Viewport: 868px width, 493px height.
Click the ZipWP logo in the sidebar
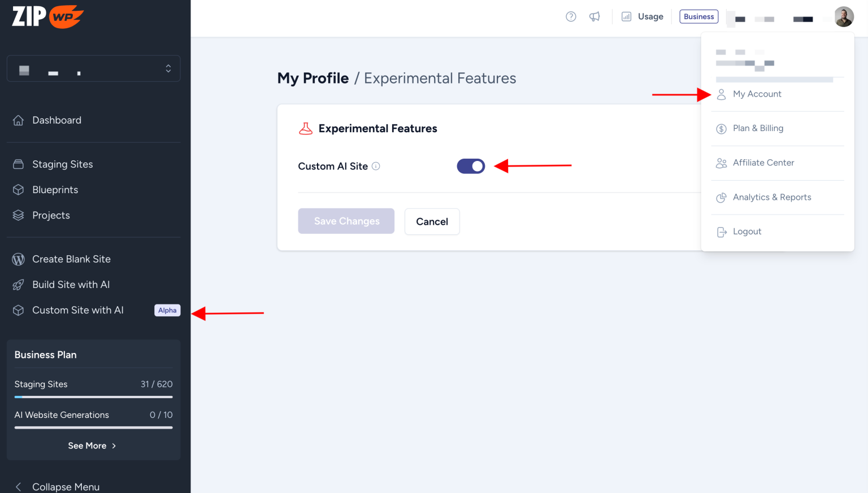point(47,17)
